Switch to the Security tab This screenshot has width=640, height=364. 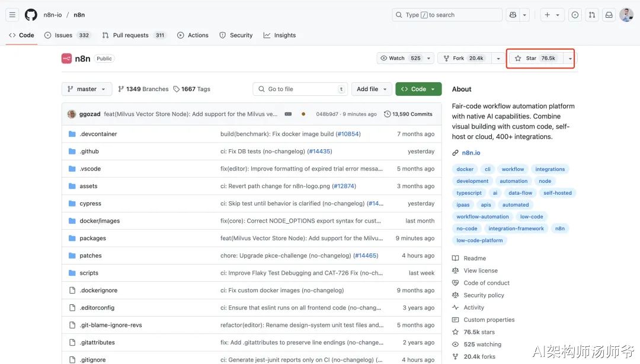pyautogui.click(x=236, y=35)
